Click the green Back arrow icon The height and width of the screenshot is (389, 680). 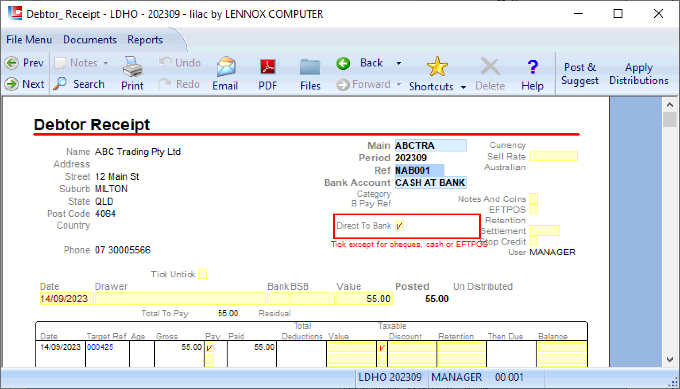pyautogui.click(x=343, y=63)
